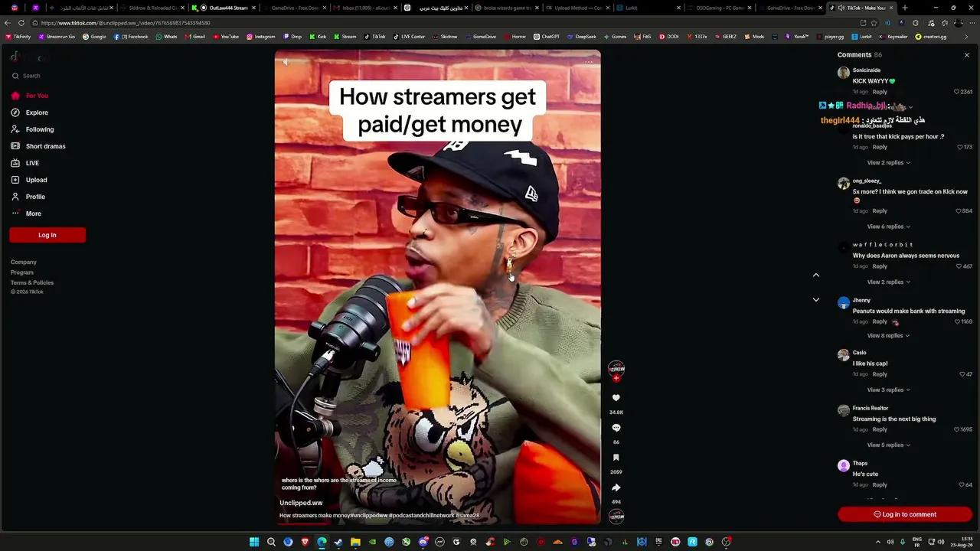The image size is (980, 551).
Task: Expand 'View 2 replies' under kick pays comment
Action: tap(888, 163)
